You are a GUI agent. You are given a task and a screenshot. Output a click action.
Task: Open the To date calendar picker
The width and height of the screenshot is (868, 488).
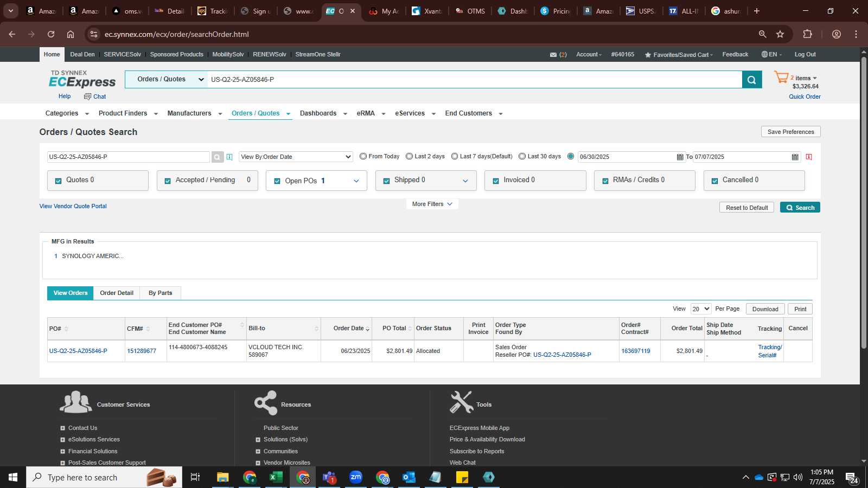pyautogui.click(x=795, y=157)
